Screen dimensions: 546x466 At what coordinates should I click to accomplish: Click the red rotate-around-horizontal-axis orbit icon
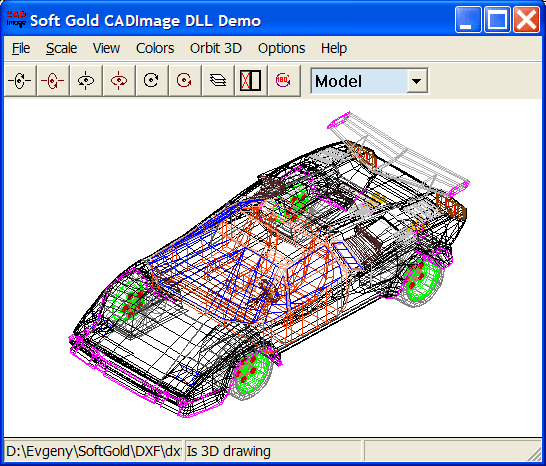coord(53,81)
